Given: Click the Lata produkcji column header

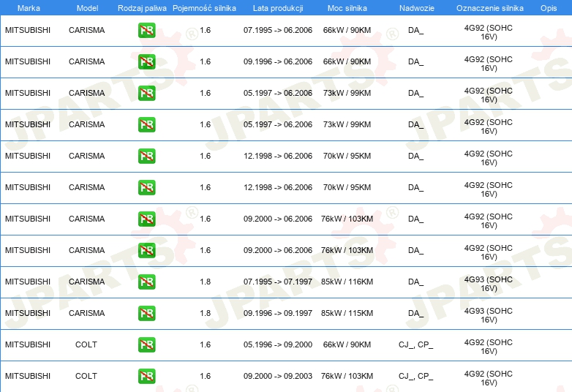Looking at the screenshot, I should click(x=278, y=8).
